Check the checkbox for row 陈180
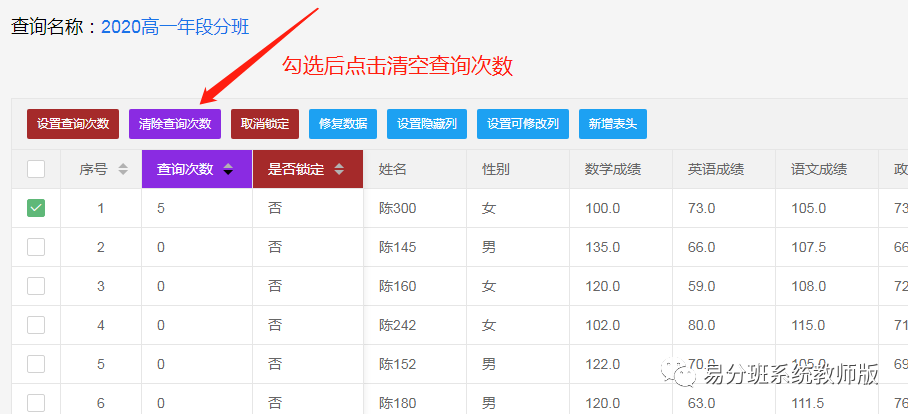The height and width of the screenshot is (414, 908). click(36, 402)
